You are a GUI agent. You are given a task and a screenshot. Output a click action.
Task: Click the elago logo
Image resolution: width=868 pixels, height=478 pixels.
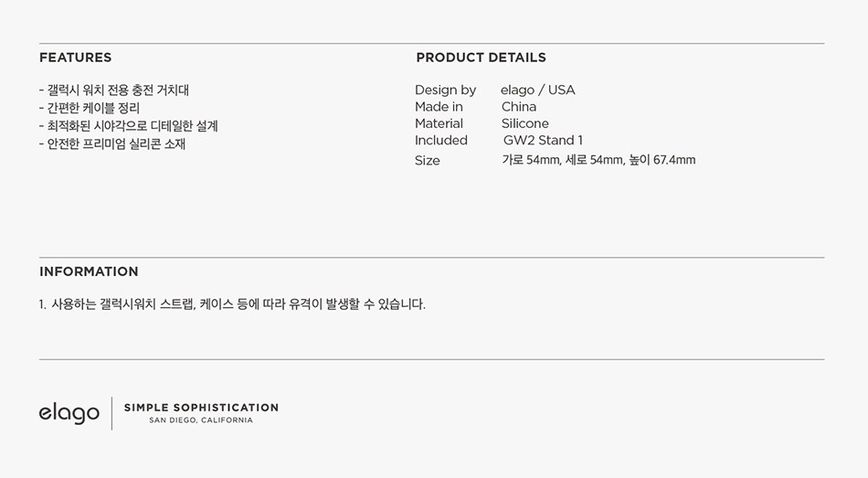click(x=69, y=413)
